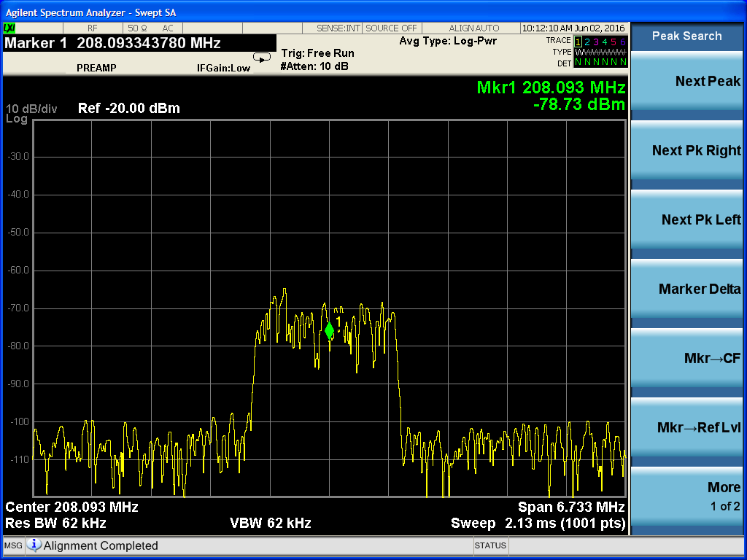Click Sweep 2.13 ms (1001 pts) text
Viewport: 747px width, 560px height.
[x=538, y=524]
